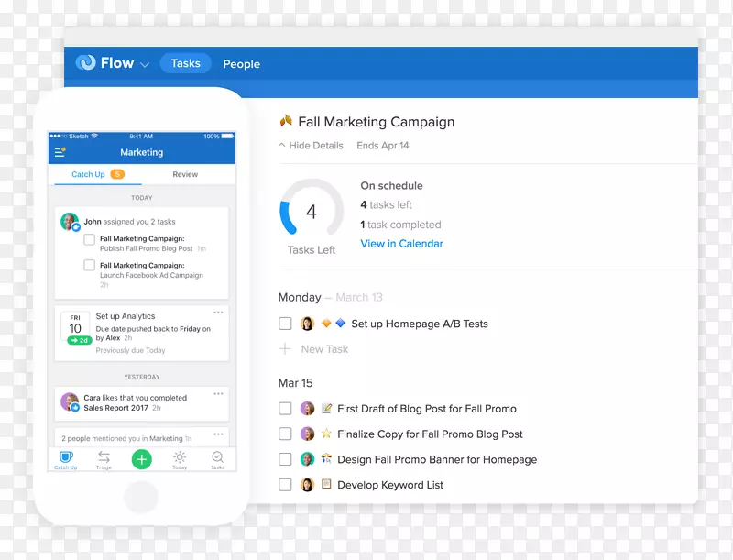Click Cara's avatar in like notification
Screen dimensions: 733x560
point(70,401)
